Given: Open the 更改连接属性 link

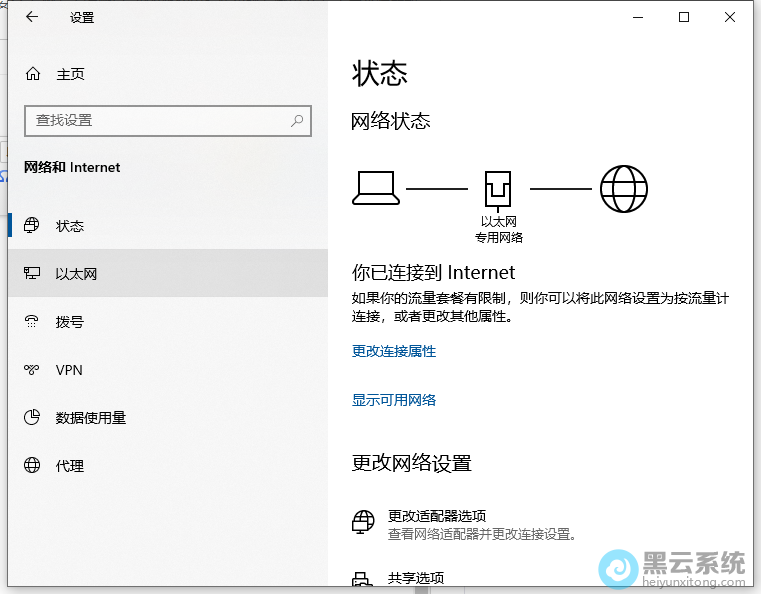Looking at the screenshot, I should [x=394, y=352].
